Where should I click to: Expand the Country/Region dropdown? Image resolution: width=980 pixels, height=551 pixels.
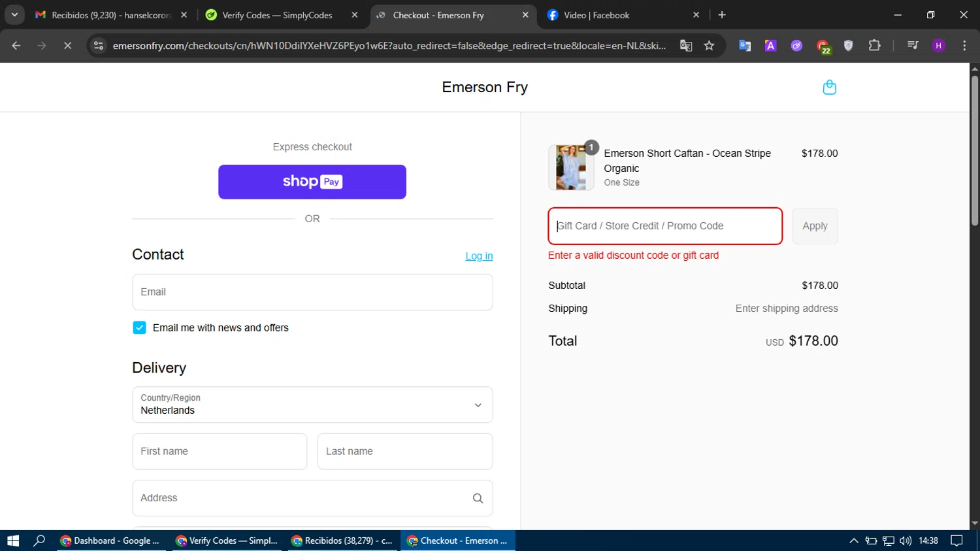tap(312, 405)
